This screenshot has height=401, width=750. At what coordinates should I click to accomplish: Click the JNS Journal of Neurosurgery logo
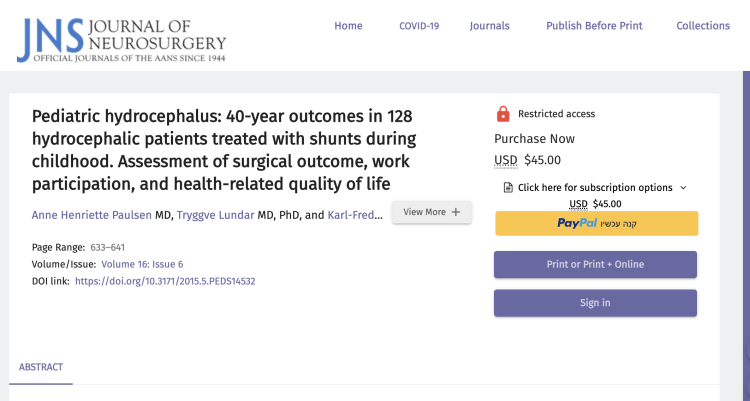pyautogui.click(x=121, y=36)
